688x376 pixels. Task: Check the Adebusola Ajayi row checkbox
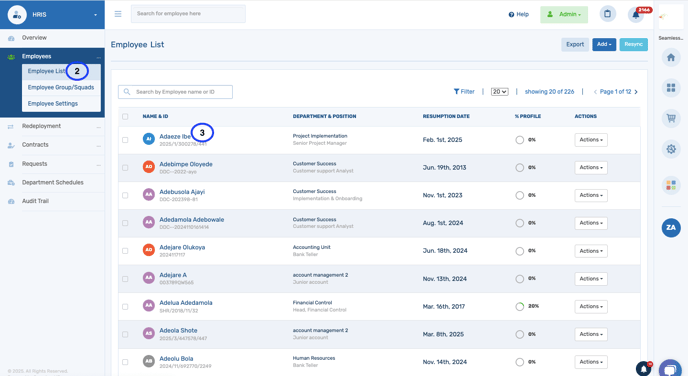click(125, 195)
